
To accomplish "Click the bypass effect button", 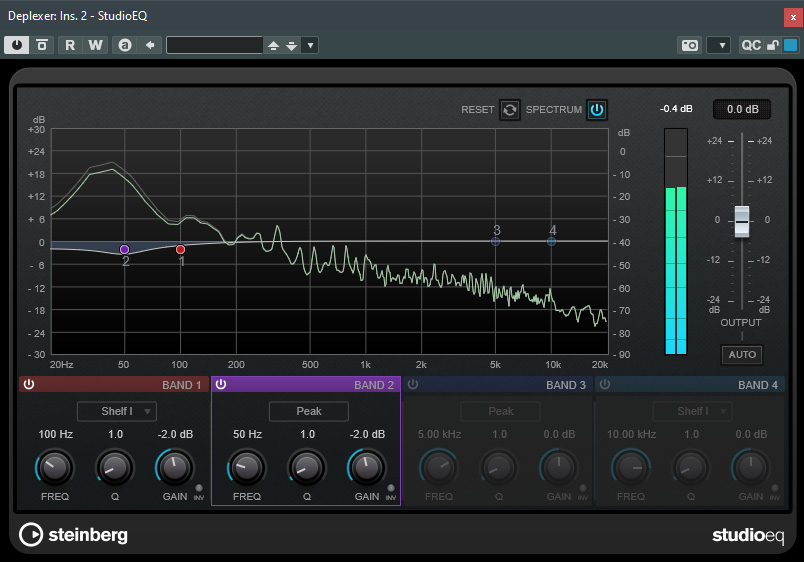I will pyautogui.click(x=42, y=45).
